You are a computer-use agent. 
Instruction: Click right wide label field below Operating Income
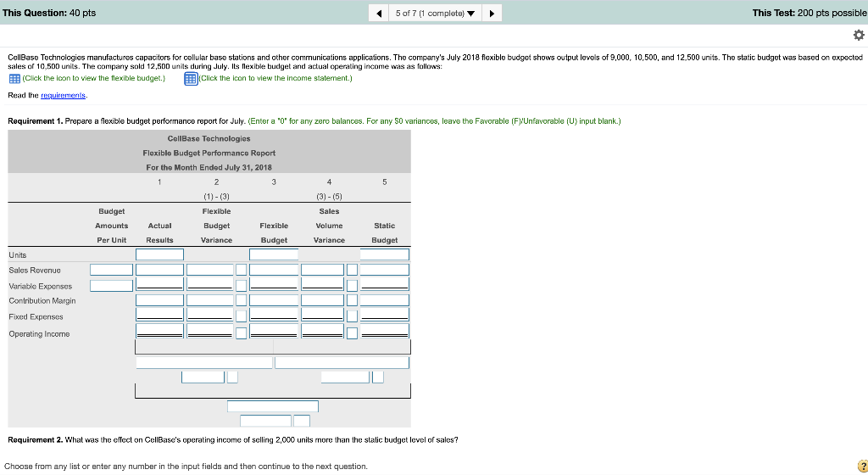pos(342,363)
